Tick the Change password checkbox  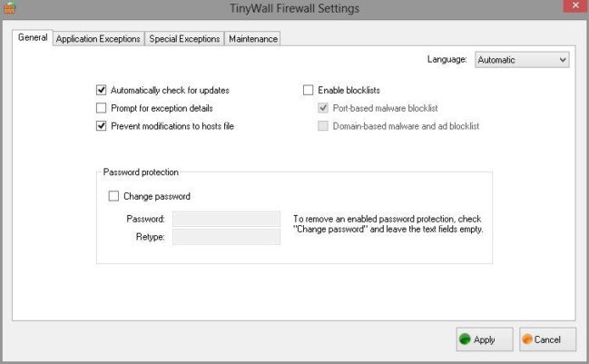click(x=113, y=196)
